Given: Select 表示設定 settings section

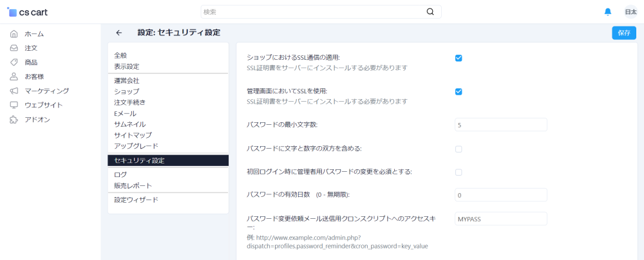Looking at the screenshot, I should (x=127, y=66).
